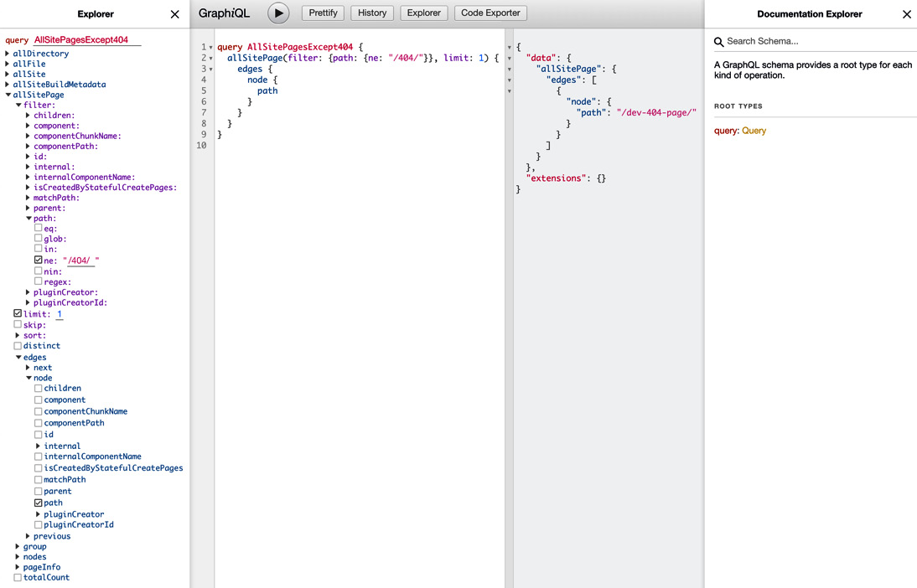Toggle the Explorer toolbar button
The width and height of the screenshot is (917, 588).
[423, 13]
